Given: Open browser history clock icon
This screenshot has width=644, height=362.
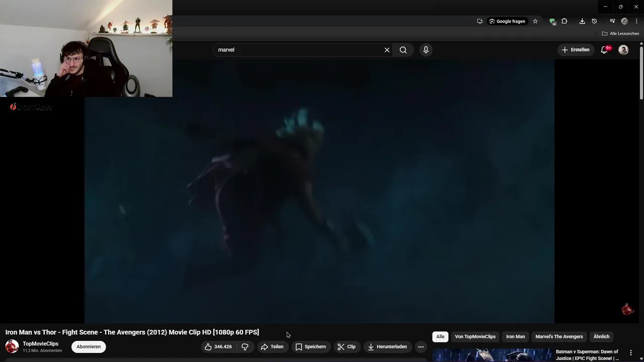Looking at the screenshot, I should click(x=594, y=21).
